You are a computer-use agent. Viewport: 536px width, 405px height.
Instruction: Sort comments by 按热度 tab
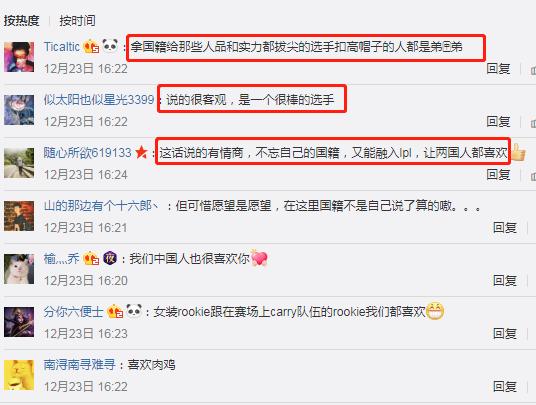pos(22,21)
